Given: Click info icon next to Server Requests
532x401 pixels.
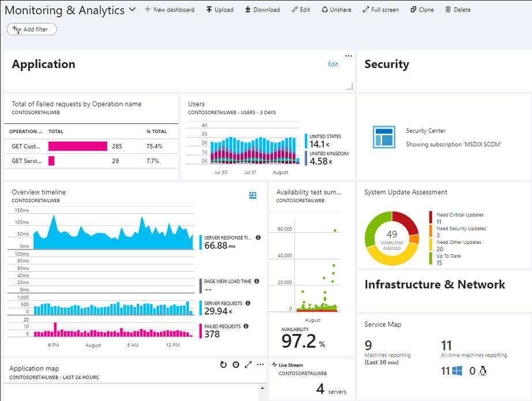Looking at the screenshot, I should point(248,303).
